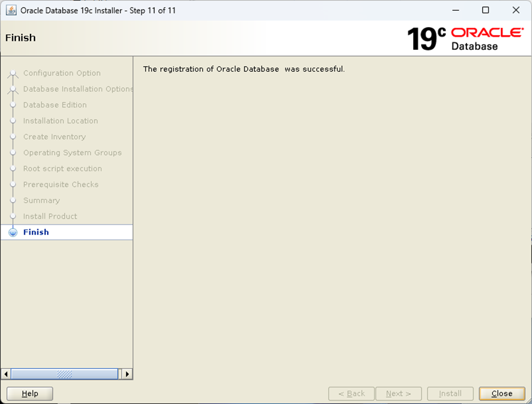Image resolution: width=532 pixels, height=404 pixels.
Task: Close the installer window with X
Action: pyautogui.click(x=516, y=10)
